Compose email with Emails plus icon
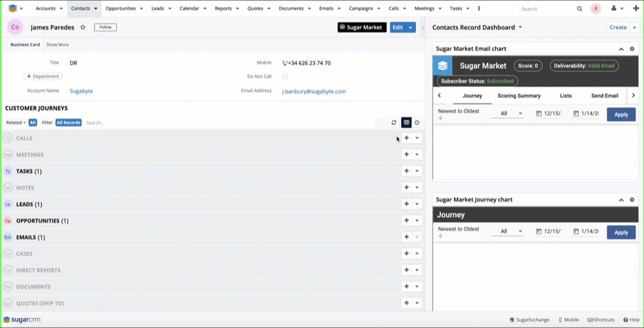644x328 pixels. click(x=406, y=236)
